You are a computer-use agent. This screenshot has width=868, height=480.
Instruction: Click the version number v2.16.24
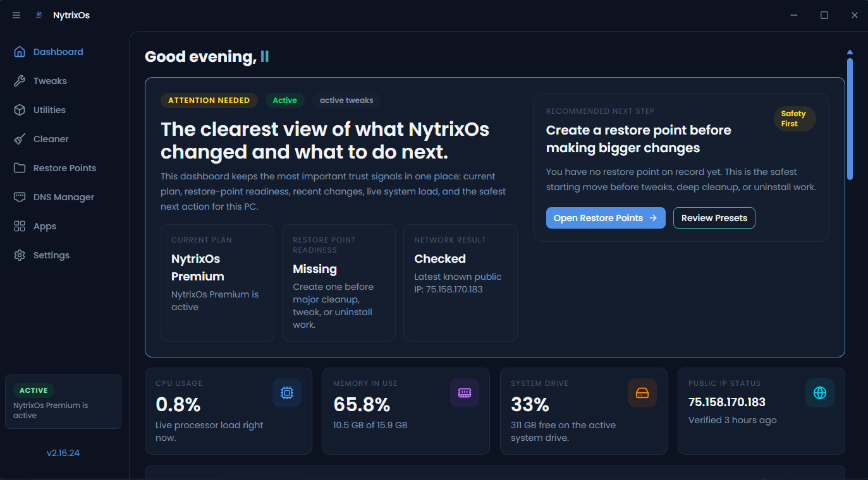tap(63, 452)
